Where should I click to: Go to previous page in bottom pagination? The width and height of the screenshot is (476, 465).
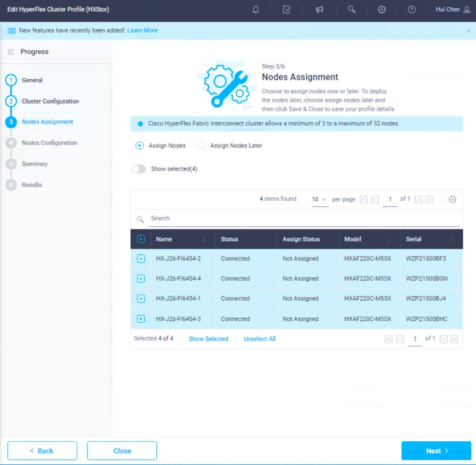pyautogui.click(x=400, y=339)
